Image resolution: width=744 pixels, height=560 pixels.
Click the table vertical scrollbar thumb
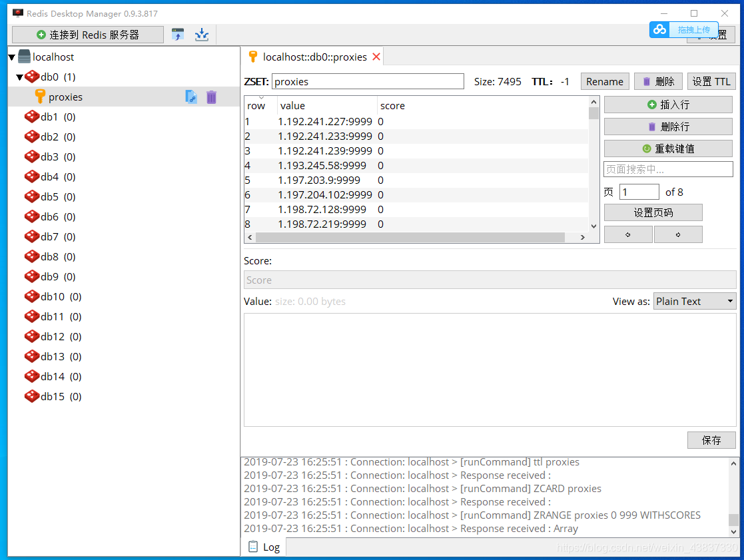tap(593, 113)
